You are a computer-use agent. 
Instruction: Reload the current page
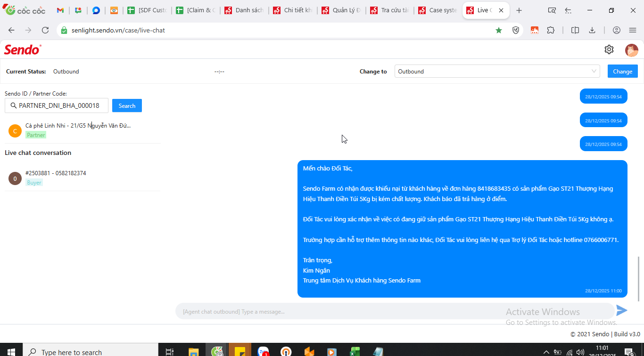pos(45,30)
